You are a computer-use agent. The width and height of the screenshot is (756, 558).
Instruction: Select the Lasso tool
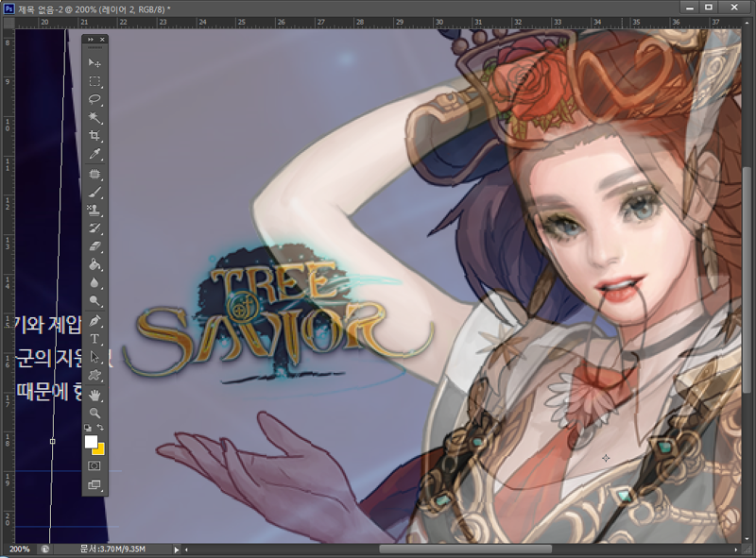click(x=94, y=100)
